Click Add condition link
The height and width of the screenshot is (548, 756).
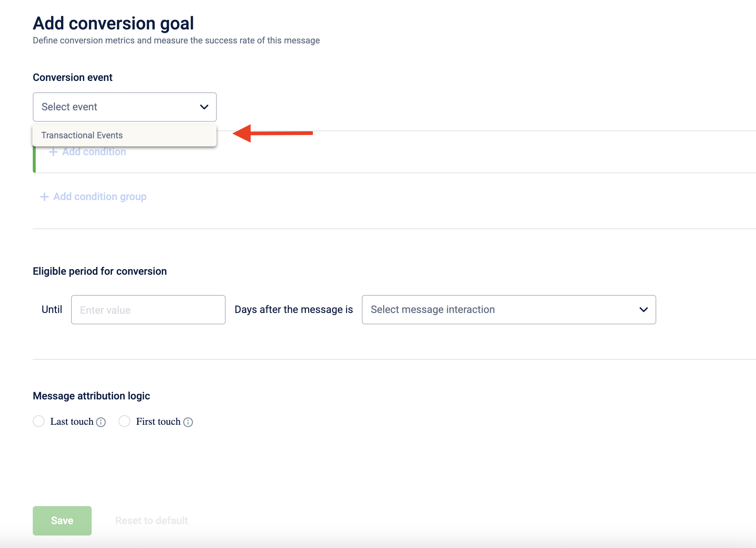click(x=94, y=152)
